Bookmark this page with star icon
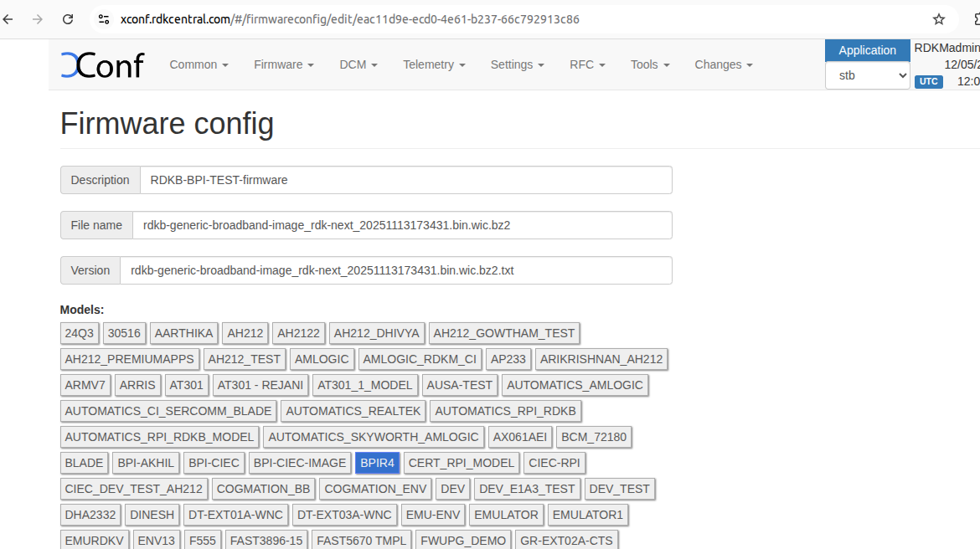 pos(939,19)
